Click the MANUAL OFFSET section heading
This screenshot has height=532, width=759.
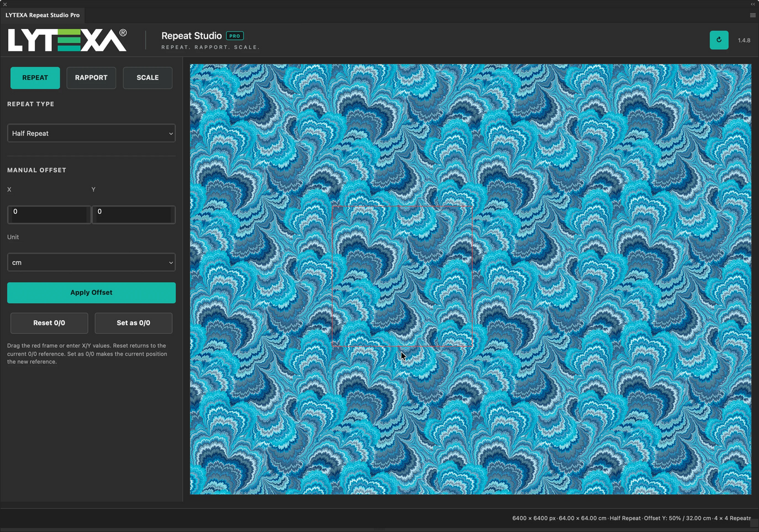[x=37, y=170]
